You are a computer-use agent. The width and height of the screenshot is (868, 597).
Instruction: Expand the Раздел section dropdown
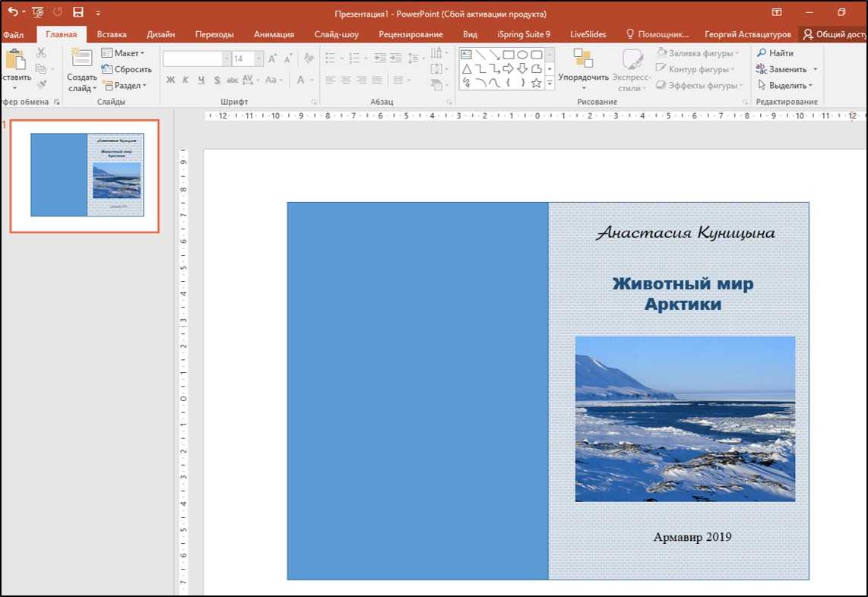point(127,86)
